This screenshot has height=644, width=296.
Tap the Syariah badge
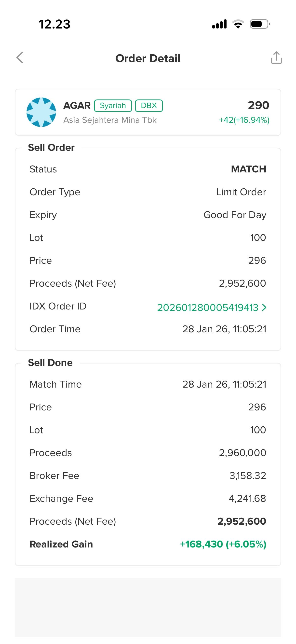pyautogui.click(x=113, y=106)
